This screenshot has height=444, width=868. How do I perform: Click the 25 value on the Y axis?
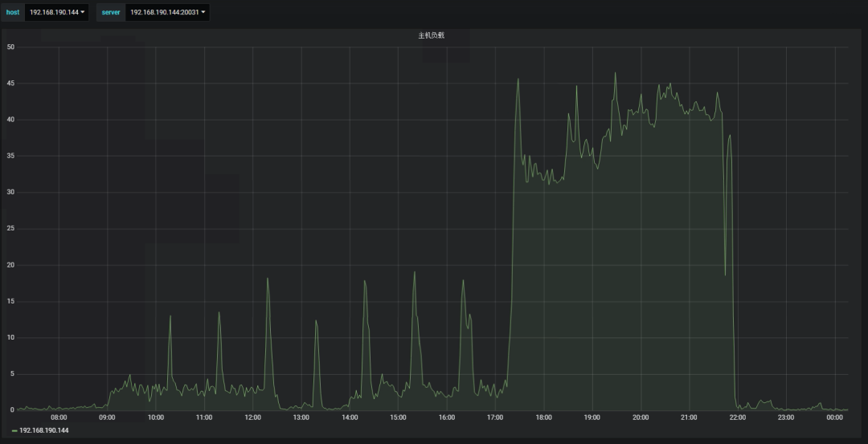pyautogui.click(x=10, y=229)
